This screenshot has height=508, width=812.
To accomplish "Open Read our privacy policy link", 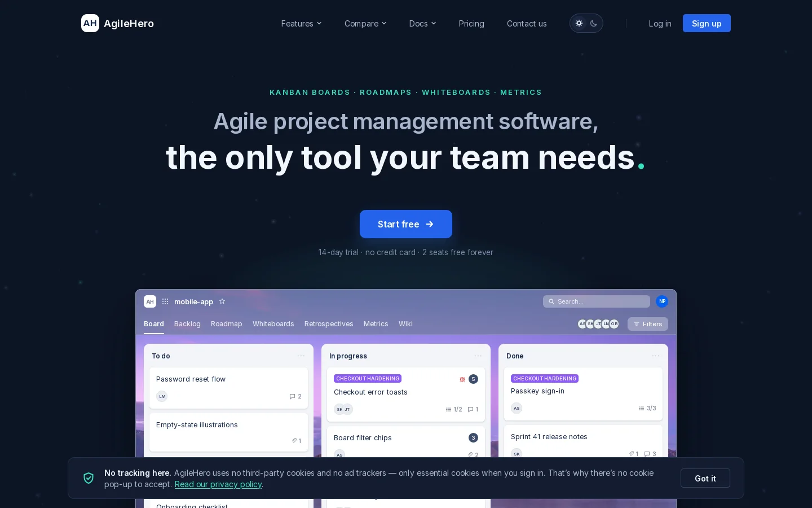I will point(218,484).
